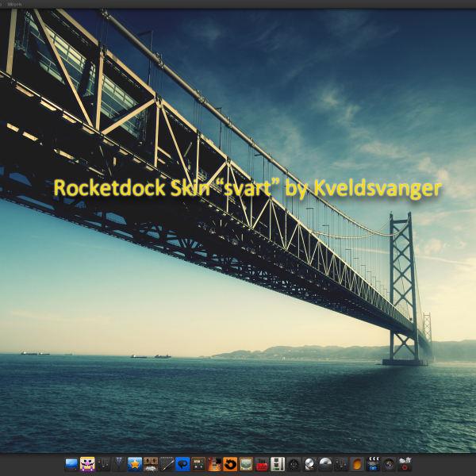476x476 pixels.
Task: Launch the keyboard with pencil icon
Action: coord(167,464)
